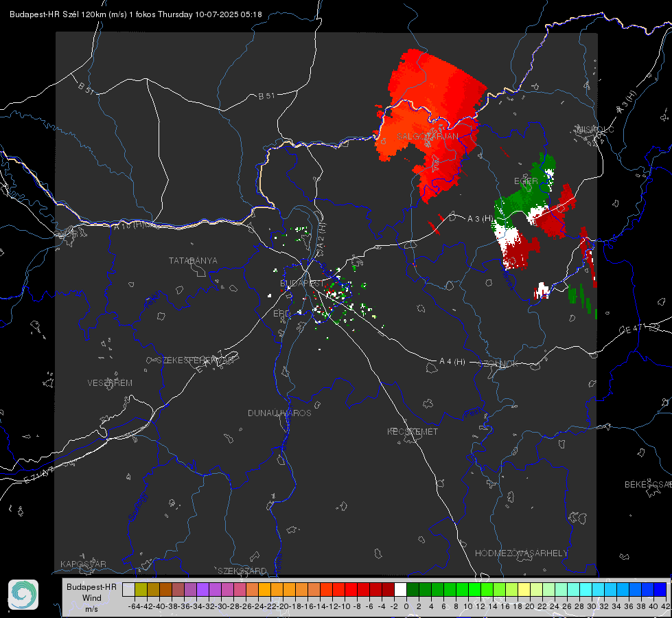Click the radar title text Budapest-HR Szél 120km
Screen dimensions: 672x618
(58, 14)
